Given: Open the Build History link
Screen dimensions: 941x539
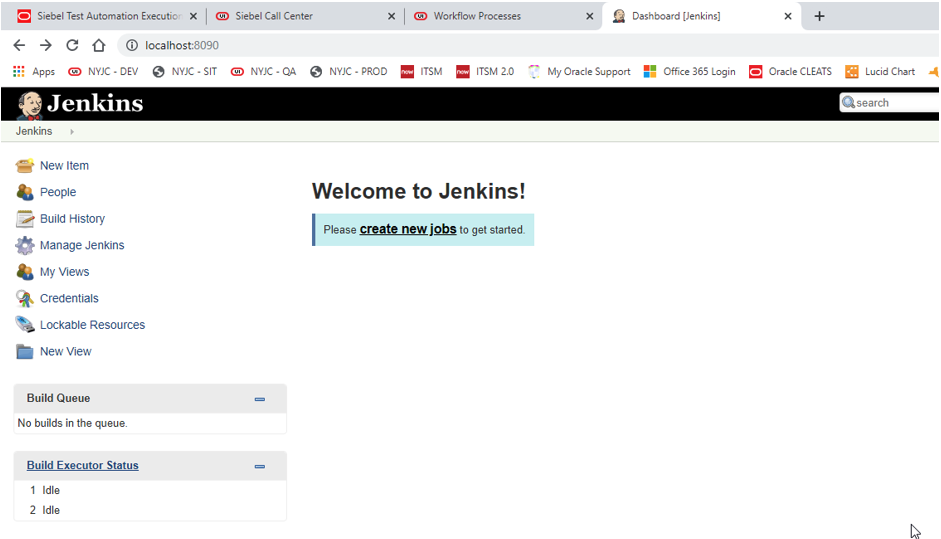Looking at the screenshot, I should [73, 218].
